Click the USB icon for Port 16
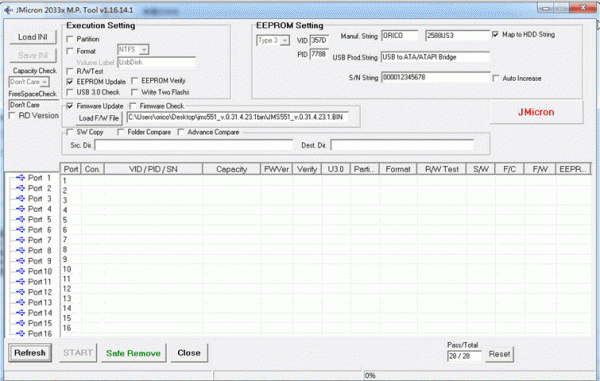The image size is (600, 381). pos(20,334)
